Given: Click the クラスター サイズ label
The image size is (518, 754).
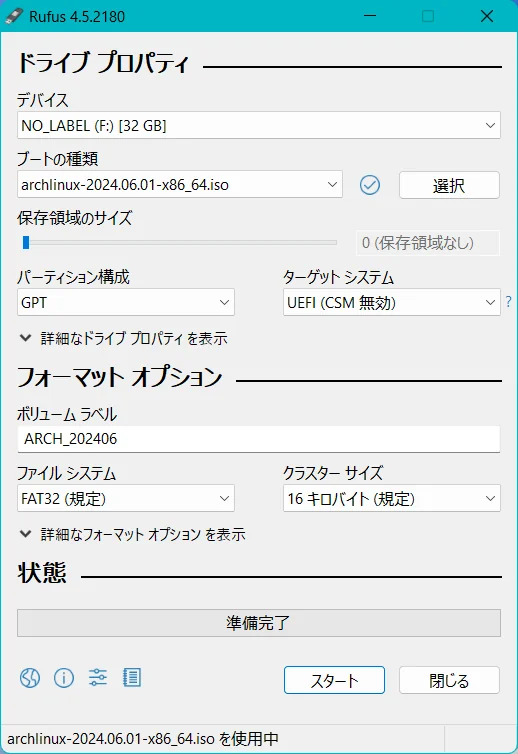Looking at the screenshot, I should point(333,473).
